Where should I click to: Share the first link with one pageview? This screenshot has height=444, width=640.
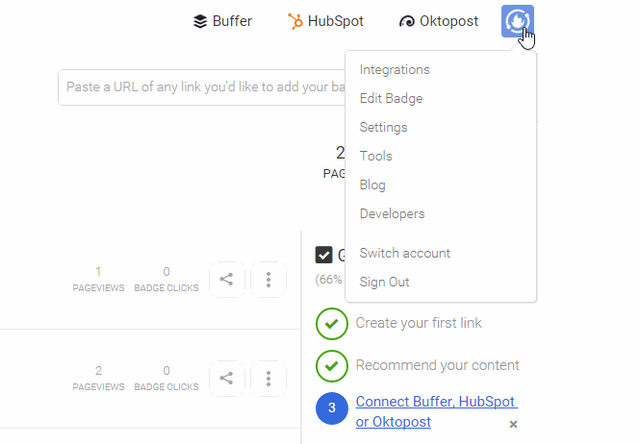tap(227, 280)
